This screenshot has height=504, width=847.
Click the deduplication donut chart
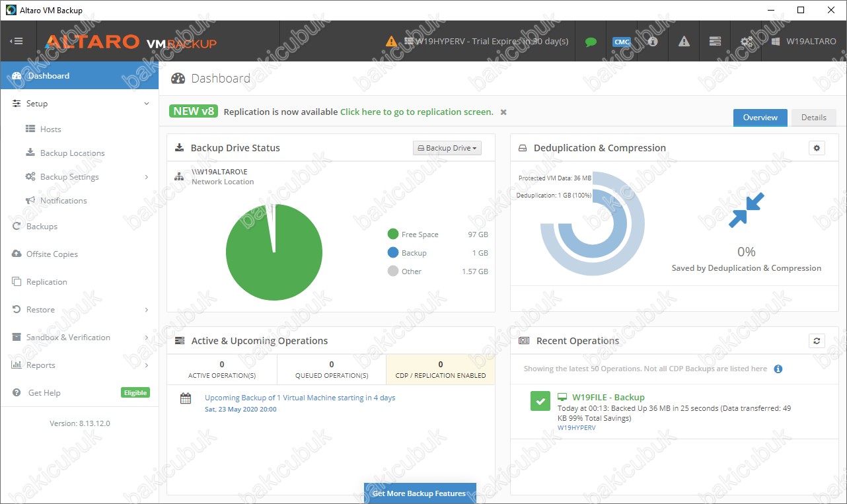[593, 223]
